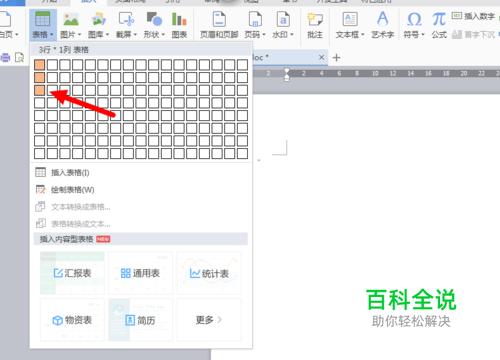This screenshot has width=500, height=360.
Task: Open 更多 more table templates
Action: (x=209, y=320)
